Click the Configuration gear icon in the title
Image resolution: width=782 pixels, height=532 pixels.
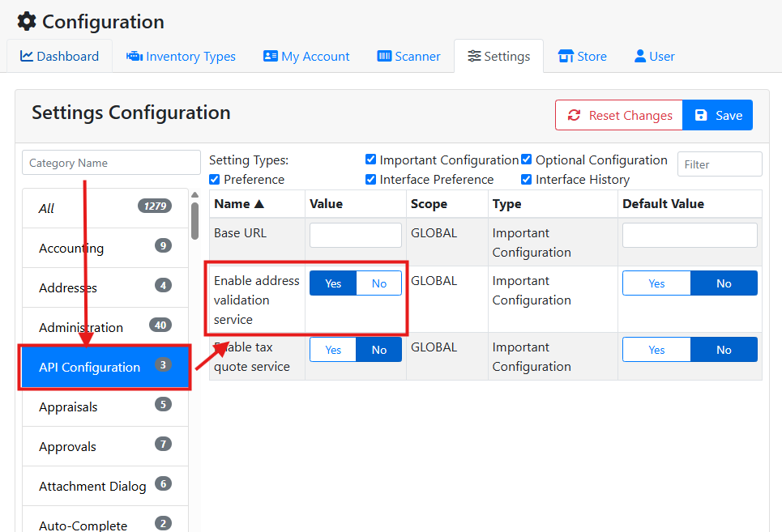(x=27, y=21)
